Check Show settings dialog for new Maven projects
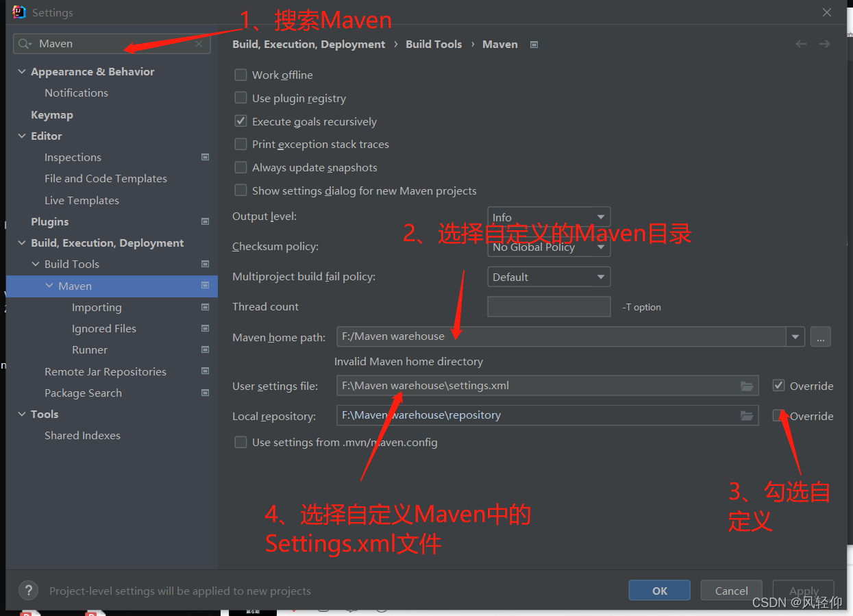 click(x=240, y=190)
